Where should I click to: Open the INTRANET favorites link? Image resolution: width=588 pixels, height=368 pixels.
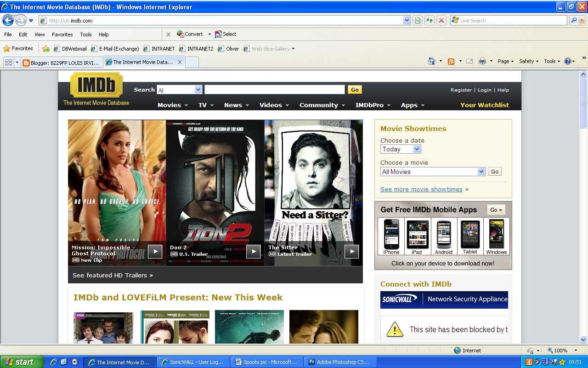coord(159,49)
